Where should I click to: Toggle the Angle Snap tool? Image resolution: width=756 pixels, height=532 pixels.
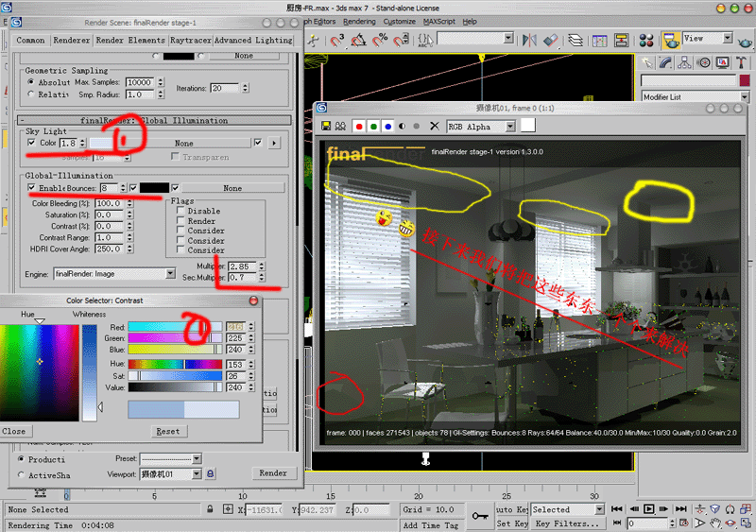tap(358, 40)
